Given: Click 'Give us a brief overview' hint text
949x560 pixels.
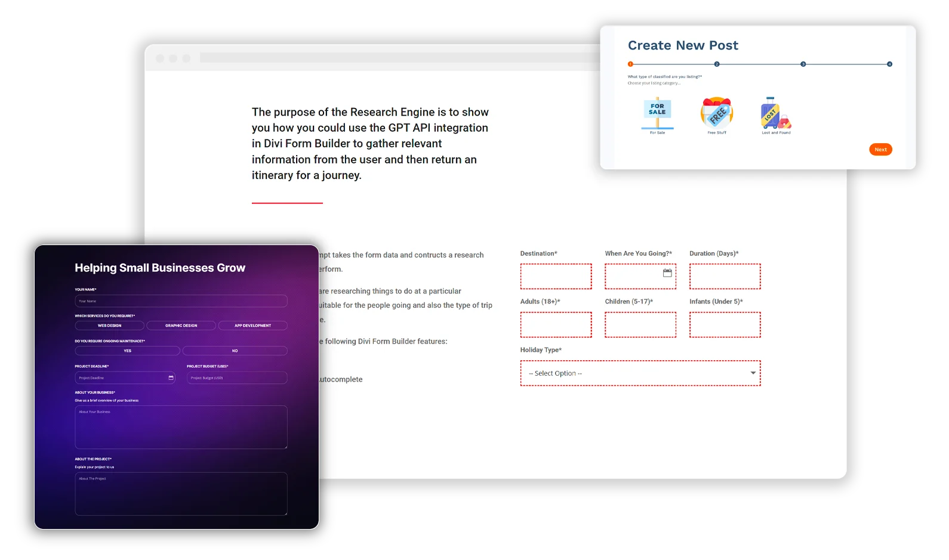Looking at the screenshot, I should [x=107, y=401].
